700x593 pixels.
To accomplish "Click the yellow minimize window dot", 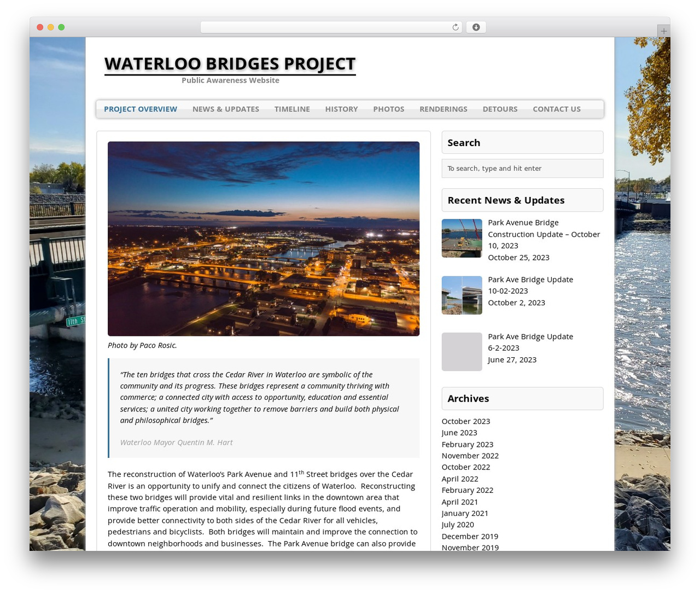I will tap(50, 27).
